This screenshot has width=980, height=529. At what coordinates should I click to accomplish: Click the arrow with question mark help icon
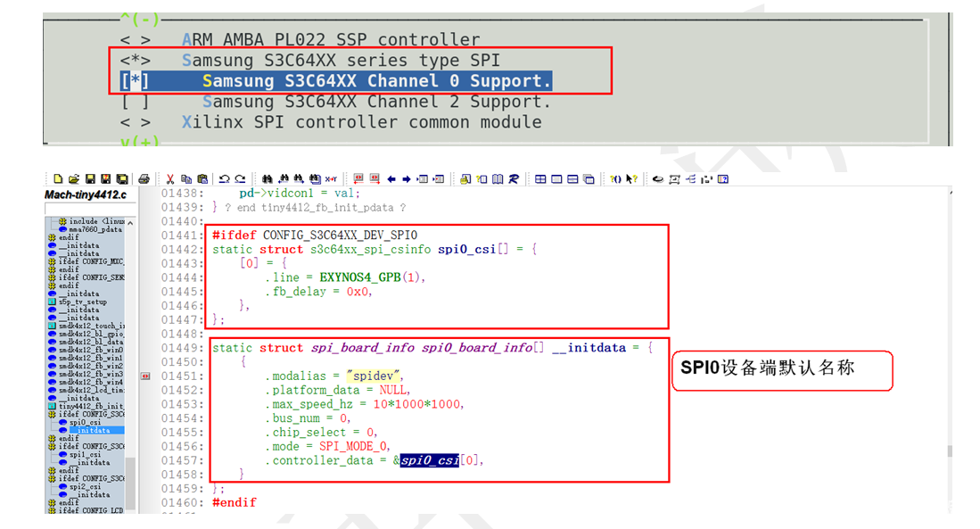click(x=632, y=178)
